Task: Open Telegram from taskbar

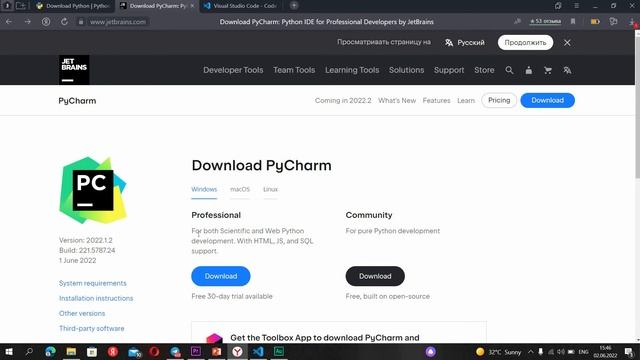Action: tap(175, 351)
